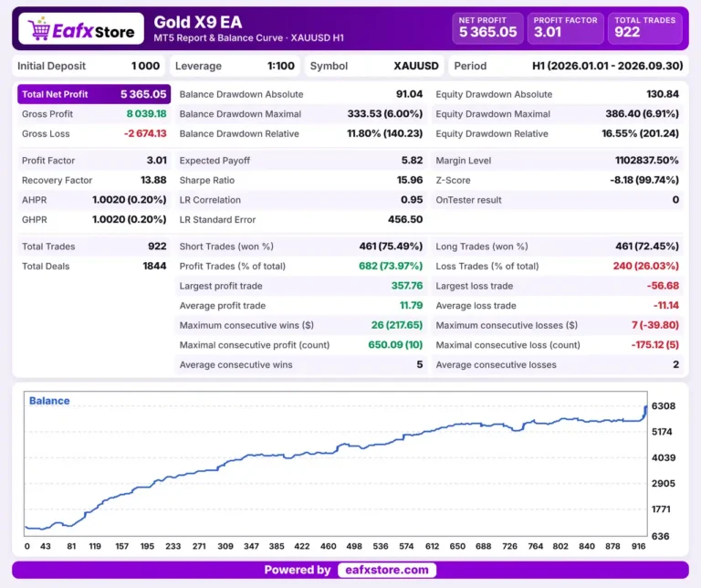Image resolution: width=701 pixels, height=588 pixels.
Task: Click Loss Trades value 240 (26.03%)
Action: pyautogui.click(x=645, y=266)
